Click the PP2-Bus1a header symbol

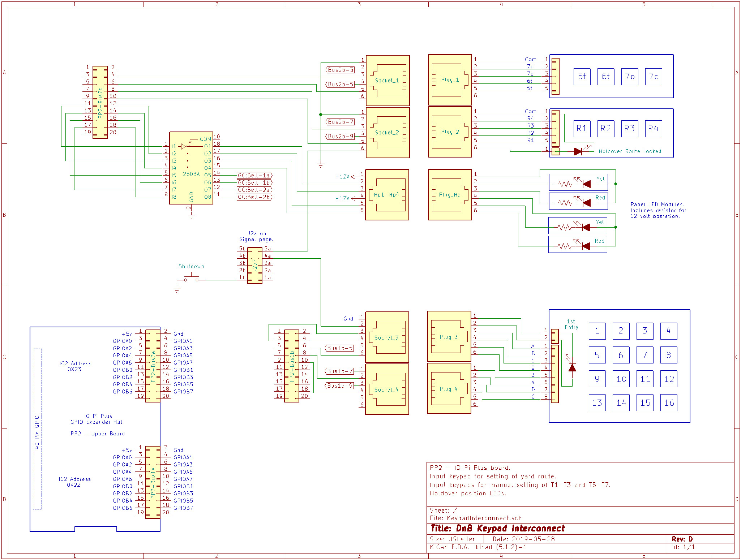pos(153,482)
